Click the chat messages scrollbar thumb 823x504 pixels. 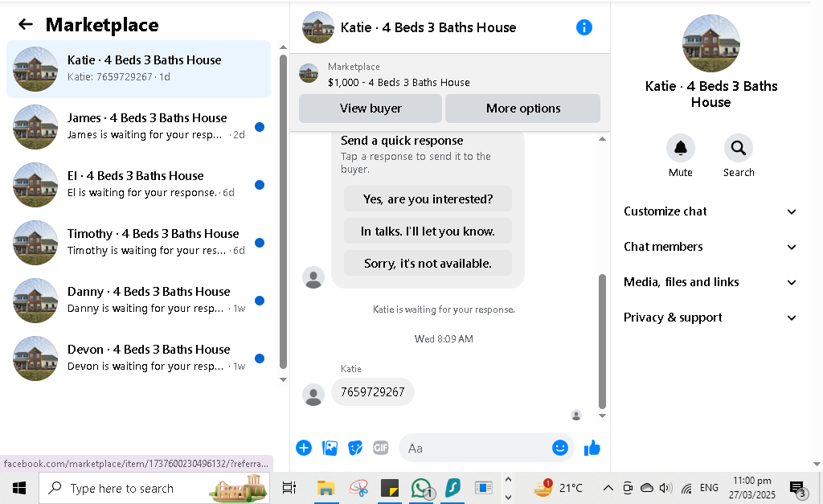tap(602, 342)
